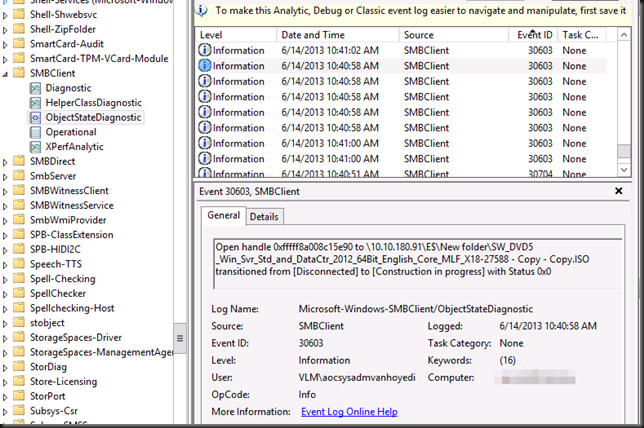Select the StorageSpaces-ManagementAgent tree item
This screenshot has height=428, width=644.
click(x=101, y=352)
